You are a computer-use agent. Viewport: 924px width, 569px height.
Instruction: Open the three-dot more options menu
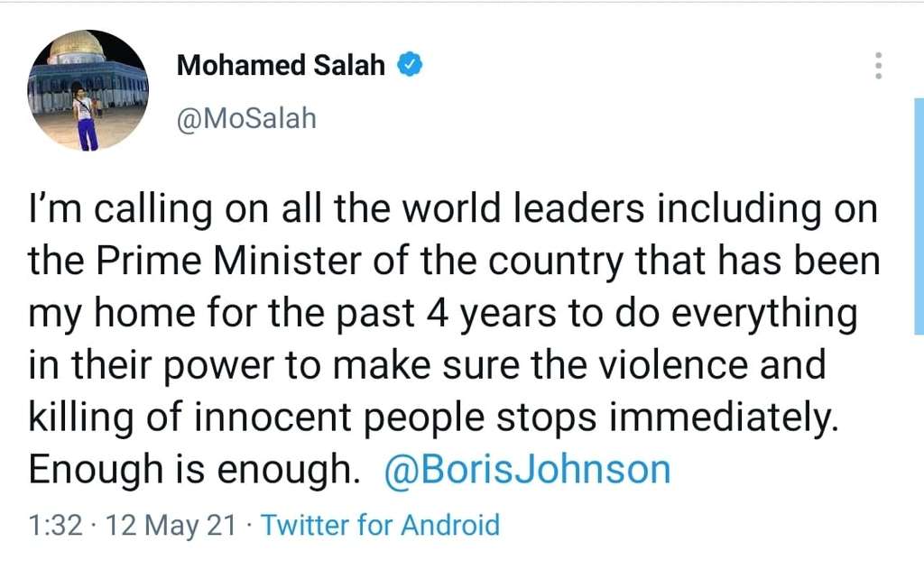point(878,67)
